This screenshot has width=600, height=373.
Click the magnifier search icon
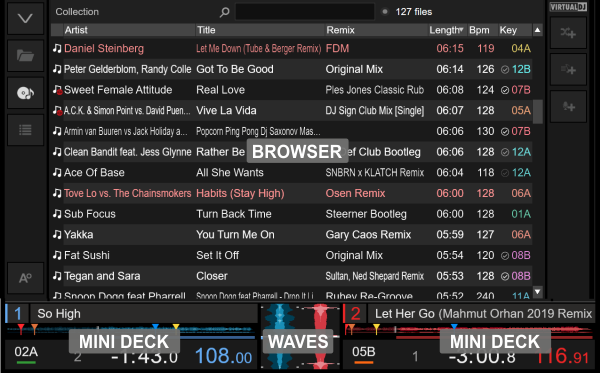pos(225,12)
